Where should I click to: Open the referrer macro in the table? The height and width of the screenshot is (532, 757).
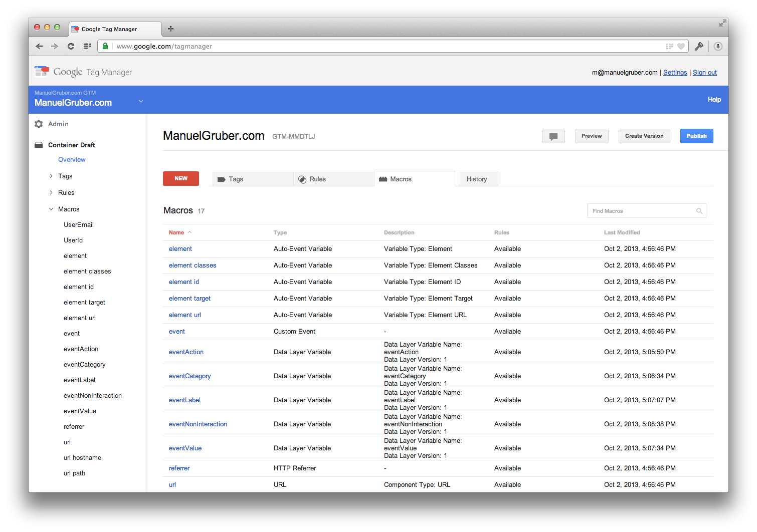179,468
